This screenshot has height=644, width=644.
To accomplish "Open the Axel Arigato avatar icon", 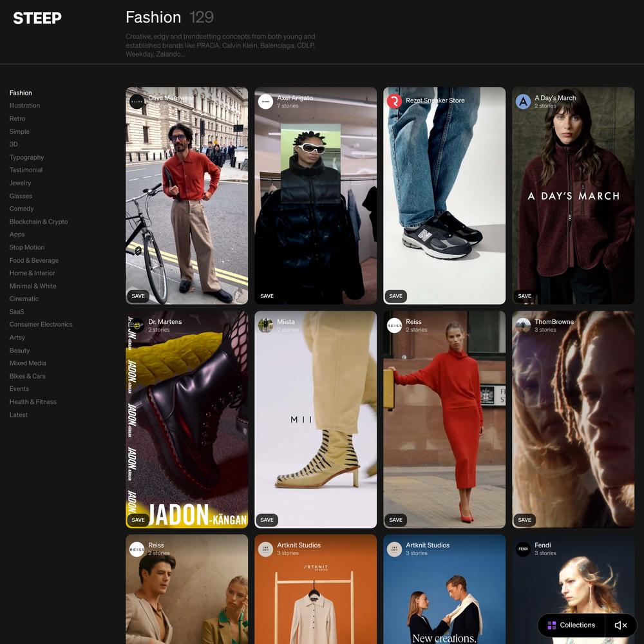I will click(265, 102).
